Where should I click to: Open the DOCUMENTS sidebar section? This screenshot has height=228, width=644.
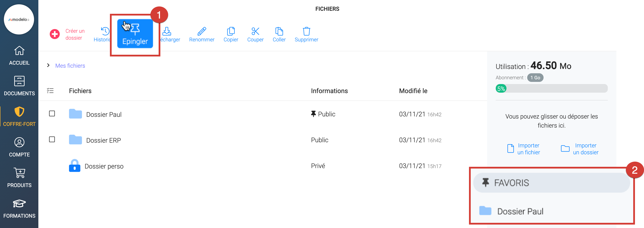coord(19,86)
